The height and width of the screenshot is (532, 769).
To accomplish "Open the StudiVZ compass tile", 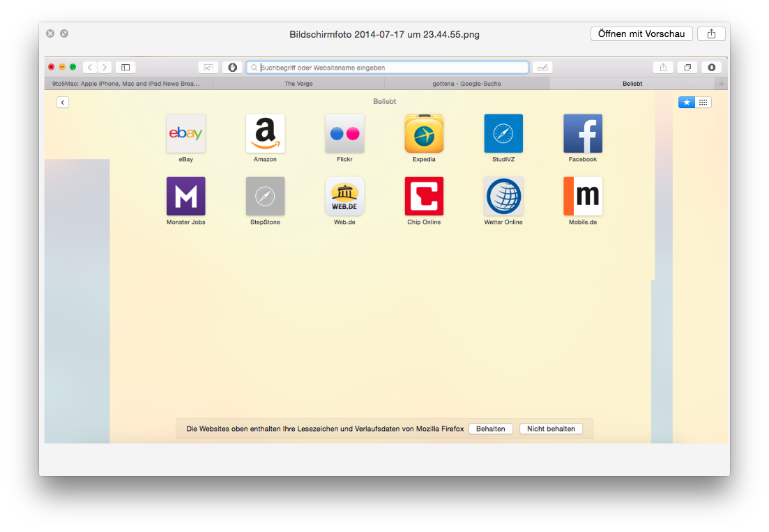I will point(503,133).
